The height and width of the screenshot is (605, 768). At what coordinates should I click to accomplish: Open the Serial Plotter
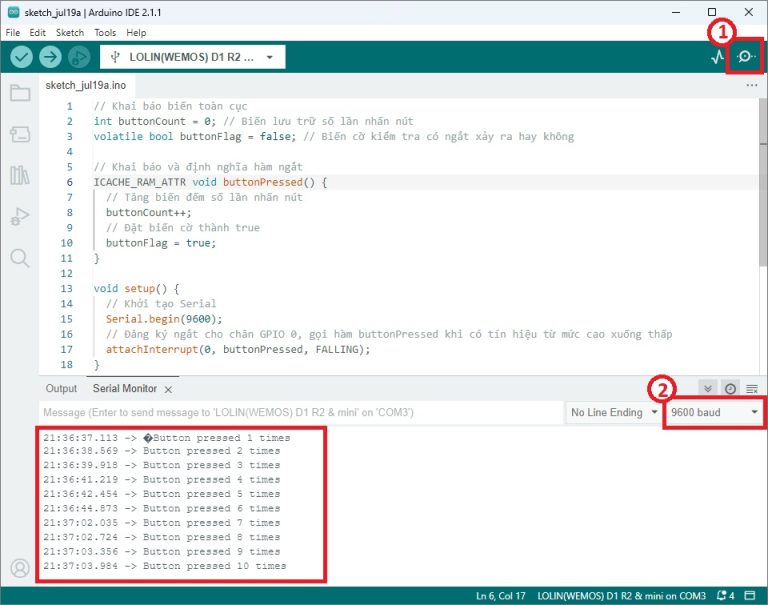(x=717, y=57)
